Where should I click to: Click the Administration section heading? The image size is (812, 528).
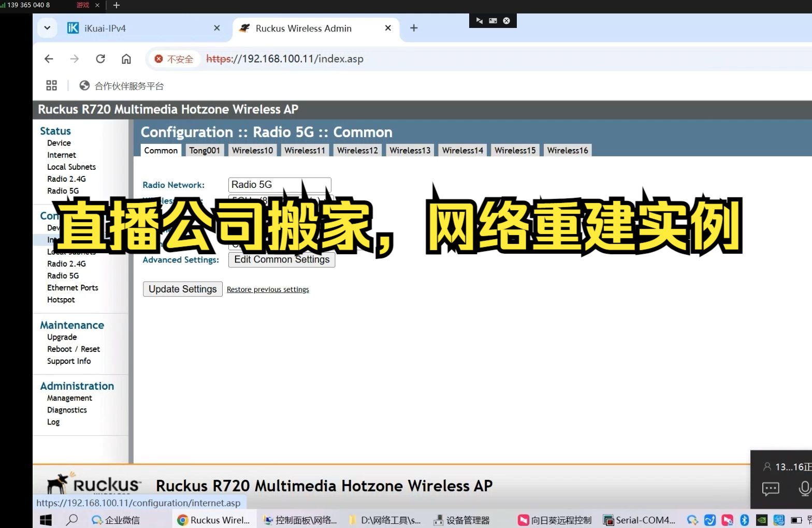(77, 386)
